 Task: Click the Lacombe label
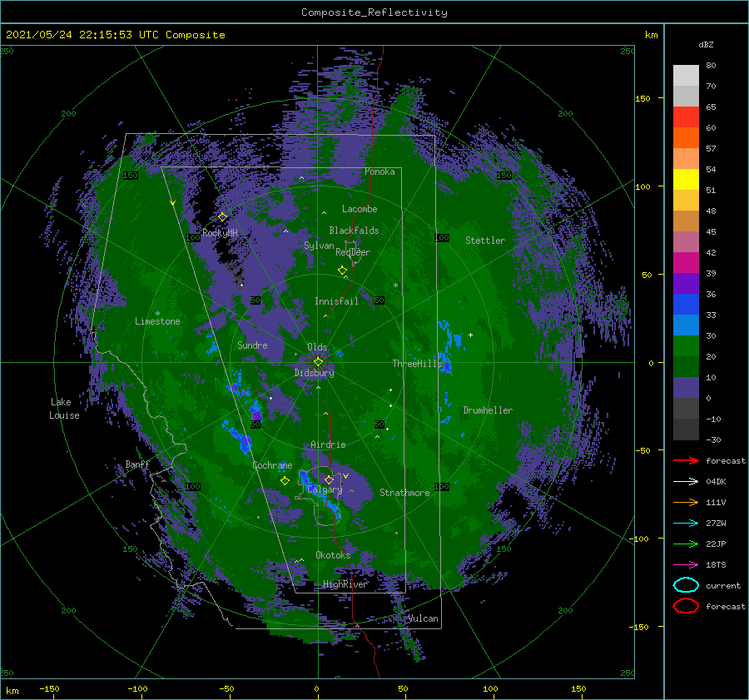pos(360,209)
